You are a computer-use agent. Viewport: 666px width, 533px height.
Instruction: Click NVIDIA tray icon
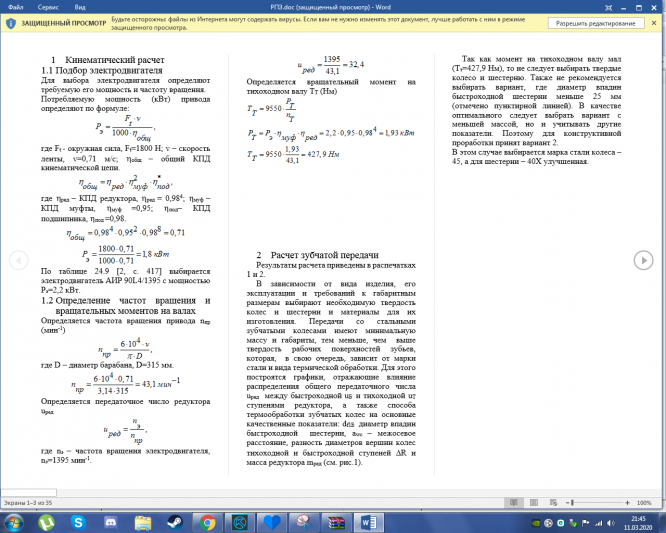pyautogui.click(x=536, y=523)
